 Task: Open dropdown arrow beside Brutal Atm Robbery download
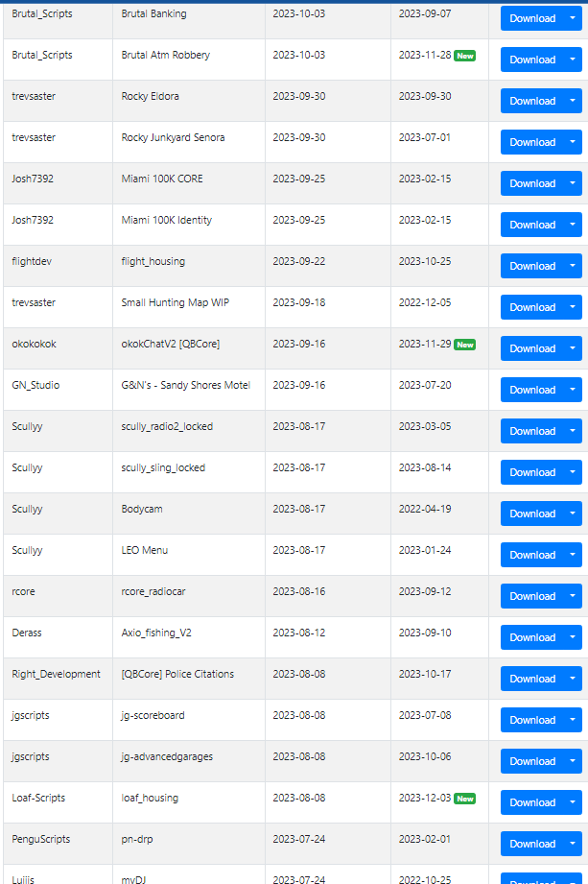coord(573,60)
